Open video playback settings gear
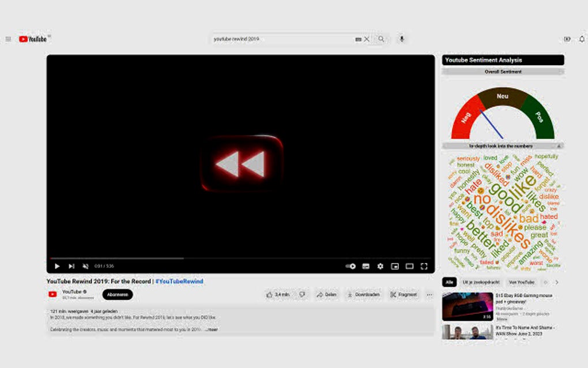 pyautogui.click(x=380, y=266)
